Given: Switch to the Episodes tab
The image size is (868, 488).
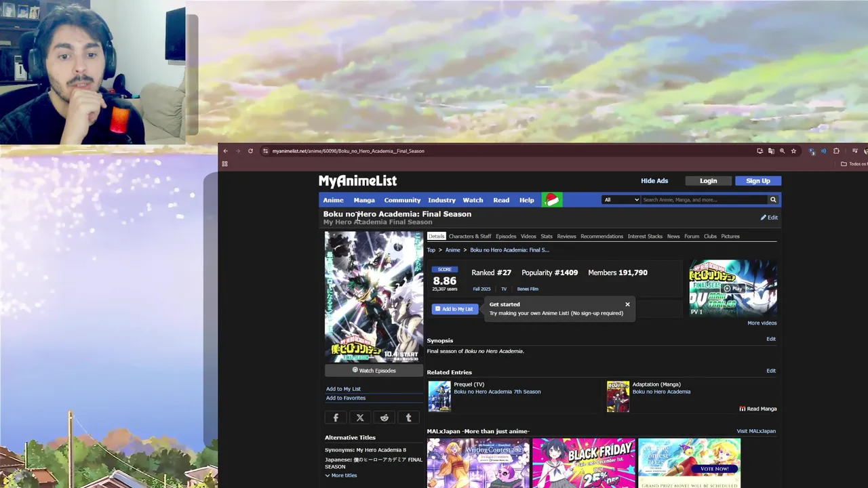Looking at the screenshot, I should [x=506, y=237].
